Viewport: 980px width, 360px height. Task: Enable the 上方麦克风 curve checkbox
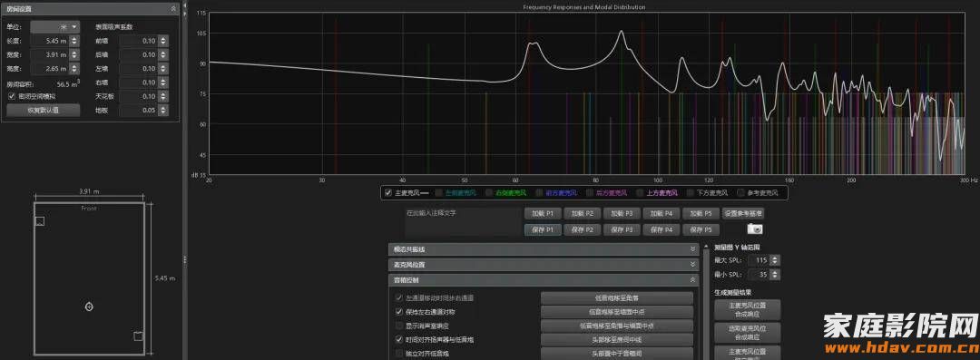point(640,192)
